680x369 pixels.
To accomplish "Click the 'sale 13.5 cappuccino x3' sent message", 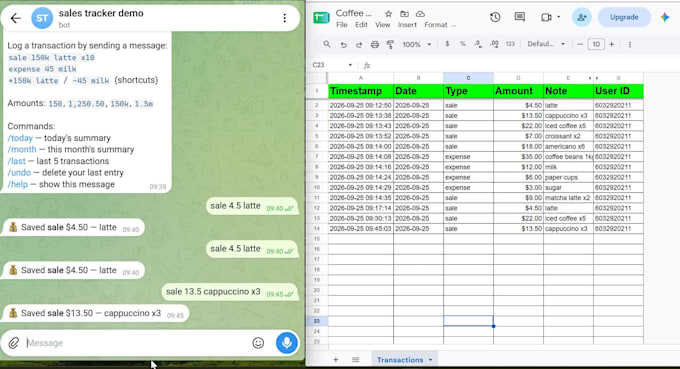I will tap(229, 292).
